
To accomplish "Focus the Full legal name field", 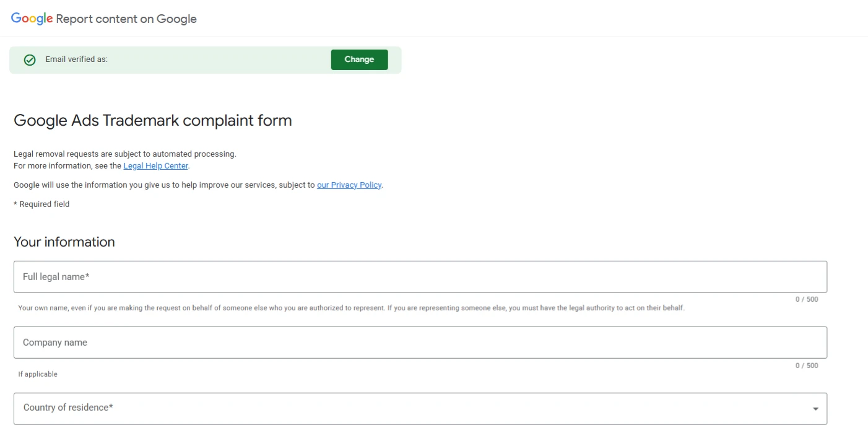I will 420,277.
